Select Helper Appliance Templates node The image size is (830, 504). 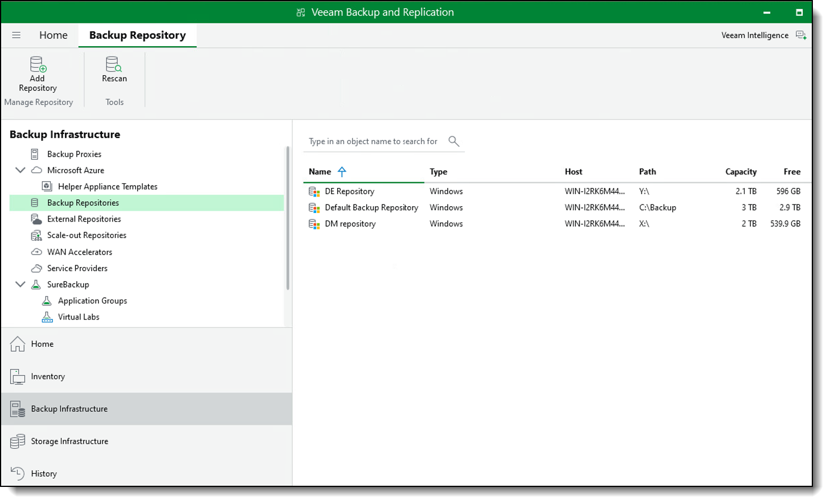click(x=108, y=186)
